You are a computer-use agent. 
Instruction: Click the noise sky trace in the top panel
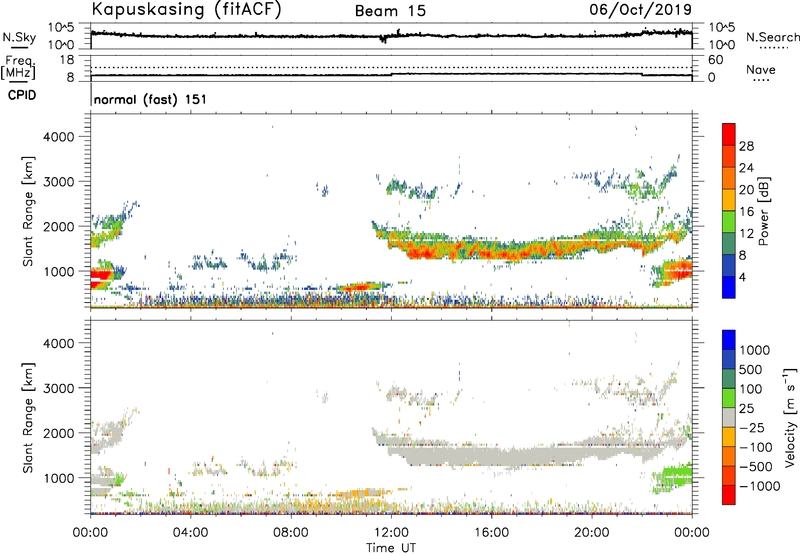click(391, 36)
